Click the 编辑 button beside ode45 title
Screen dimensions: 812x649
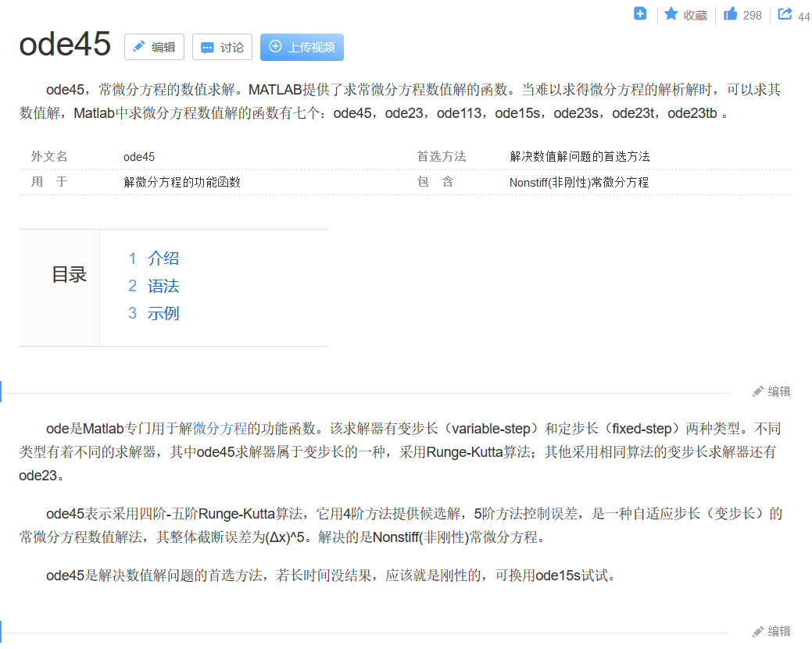coord(154,47)
